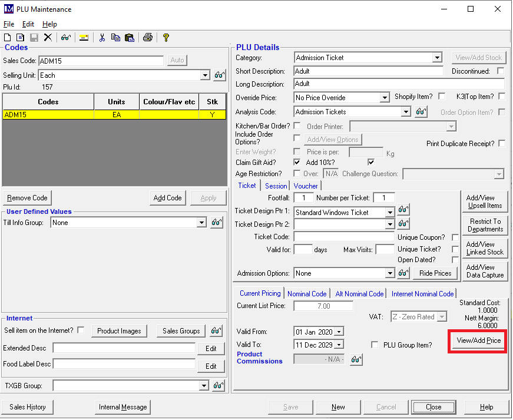Open help via question mark icon
This screenshot has height=420, width=513.
point(166,38)
